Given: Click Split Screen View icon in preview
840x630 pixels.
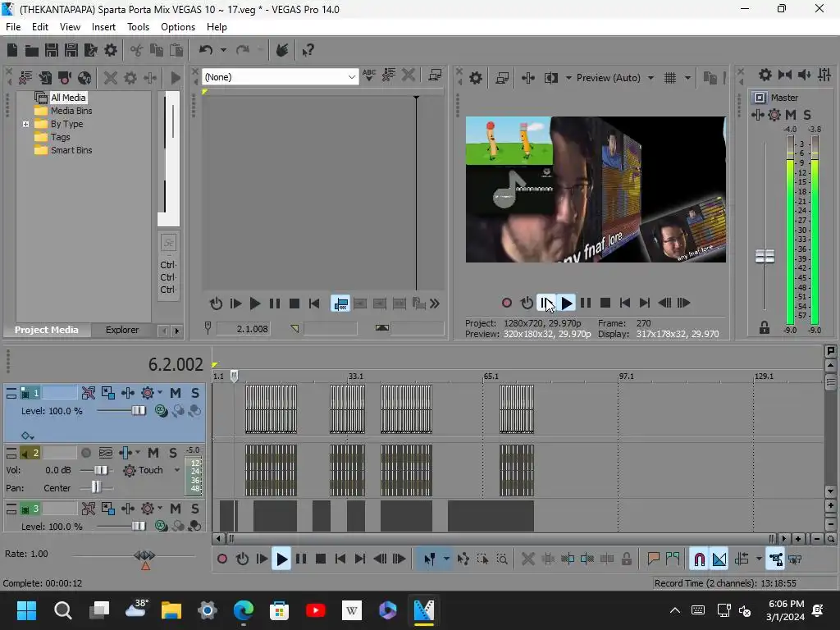Looking at the screenshot, I should point(550,78).
